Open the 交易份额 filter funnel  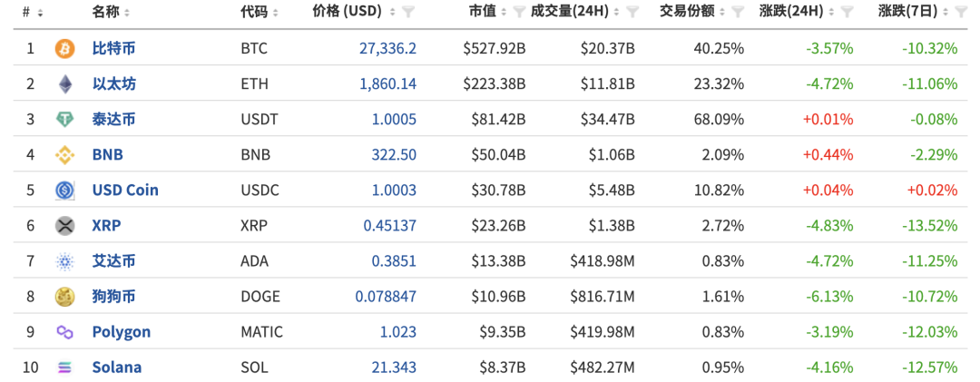738,12
